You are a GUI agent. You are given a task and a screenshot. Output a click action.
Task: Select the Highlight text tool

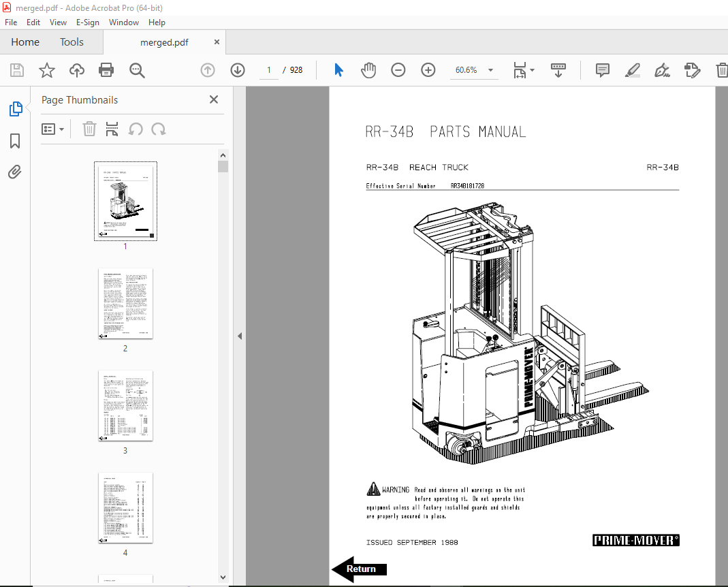coord(632,70)
